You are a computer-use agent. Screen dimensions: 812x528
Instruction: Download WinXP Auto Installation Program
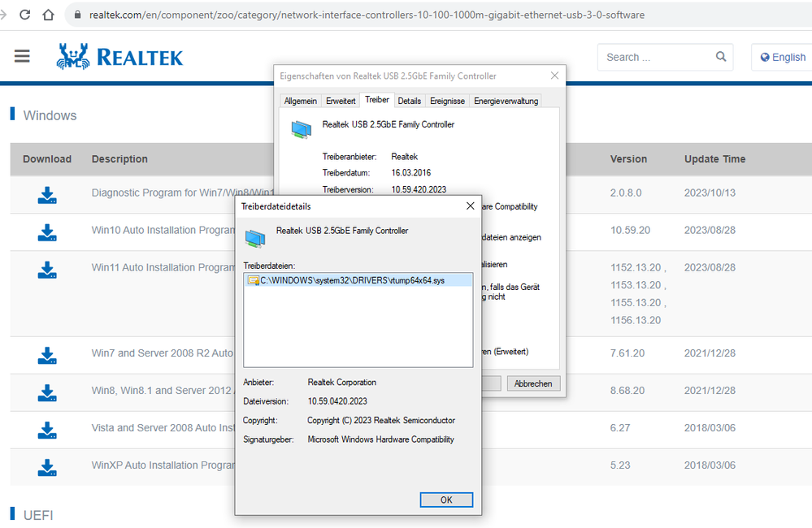pyautogui.click(x=47, y=467)
